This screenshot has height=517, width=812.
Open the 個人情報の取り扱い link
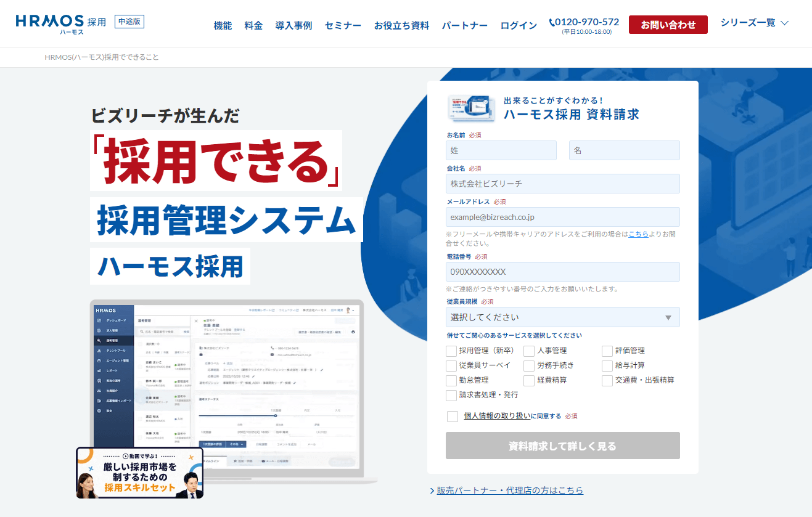[x=497, y=416]
